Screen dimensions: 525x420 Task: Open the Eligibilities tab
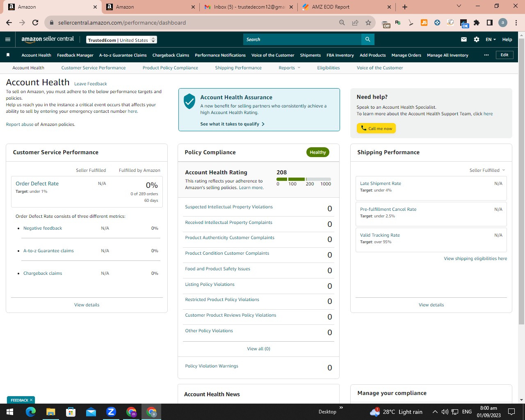pos(329,68)
